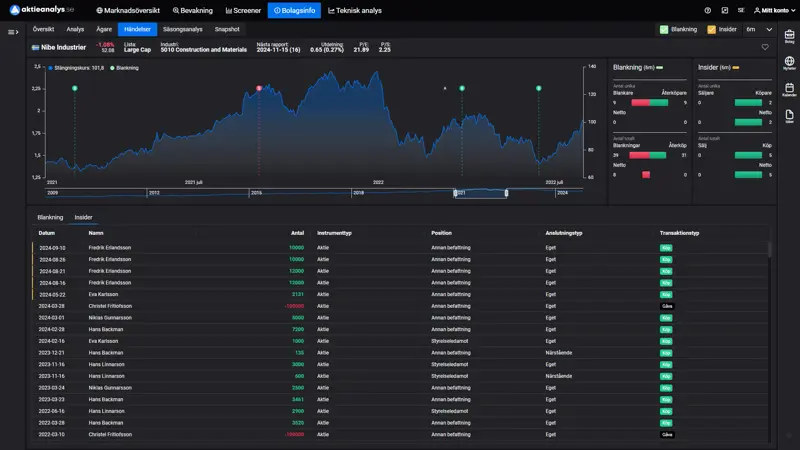800x450 pixels.
Task: Add Nibe Industrier to favorites with heart
Action: (x=765, y=47)
